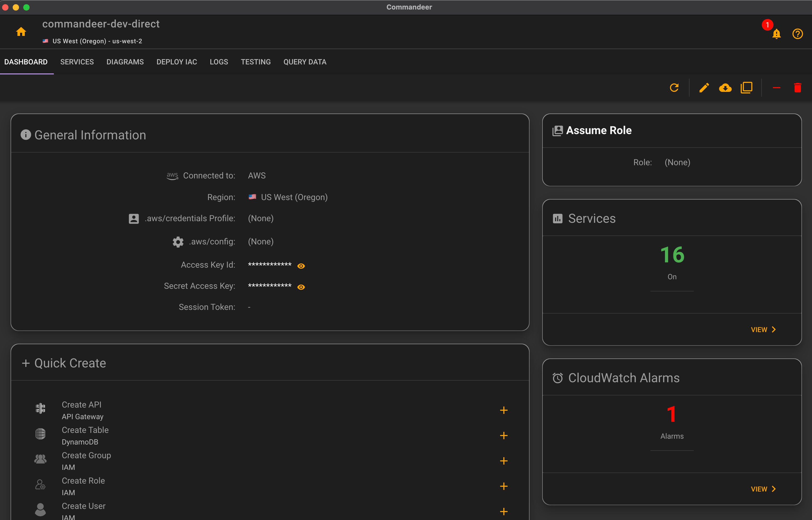
Task: Click the CloudWatch Alarms clock icon
Action: (x=558, y=378)
